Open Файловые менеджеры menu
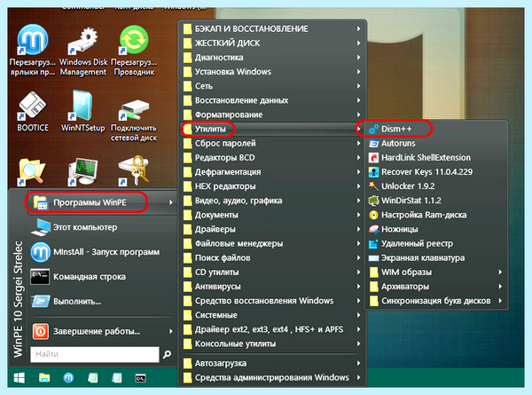532x395 pixels. [x=272, y=243]
